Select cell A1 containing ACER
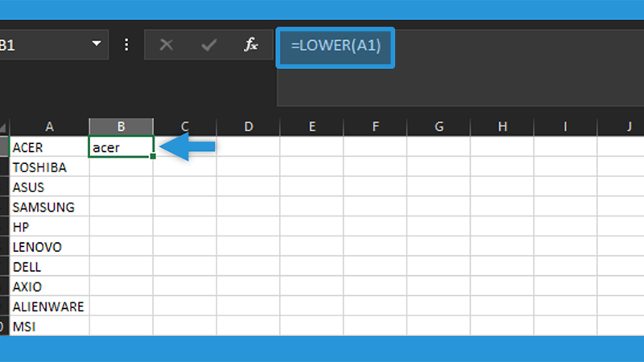Screen dimensions: 644x362 (49, 147)
